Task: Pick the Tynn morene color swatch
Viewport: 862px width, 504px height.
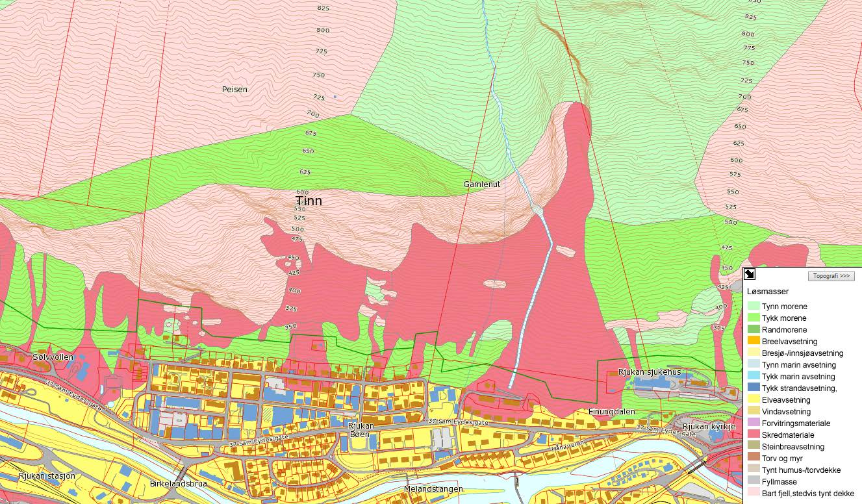Action: 753,307
